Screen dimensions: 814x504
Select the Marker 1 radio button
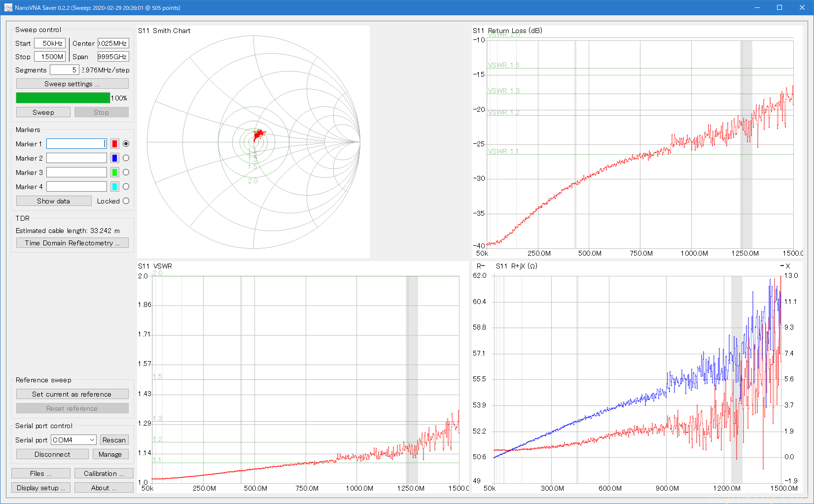click(126, 144)
